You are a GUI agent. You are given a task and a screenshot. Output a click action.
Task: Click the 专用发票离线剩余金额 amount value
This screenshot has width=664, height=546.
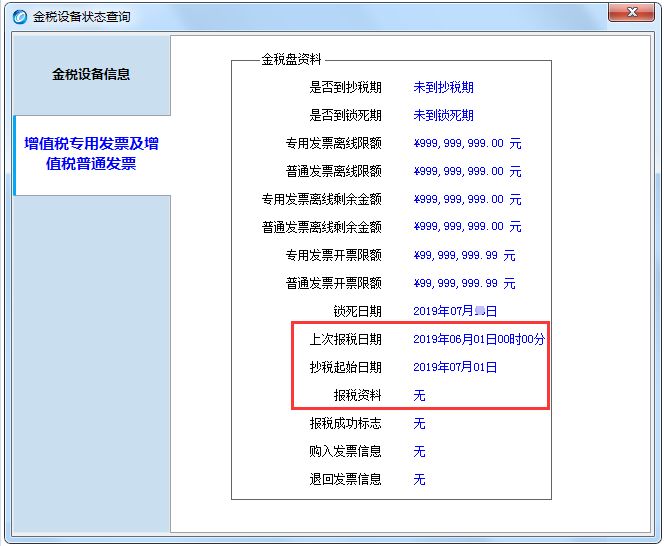tap(468, 199)
